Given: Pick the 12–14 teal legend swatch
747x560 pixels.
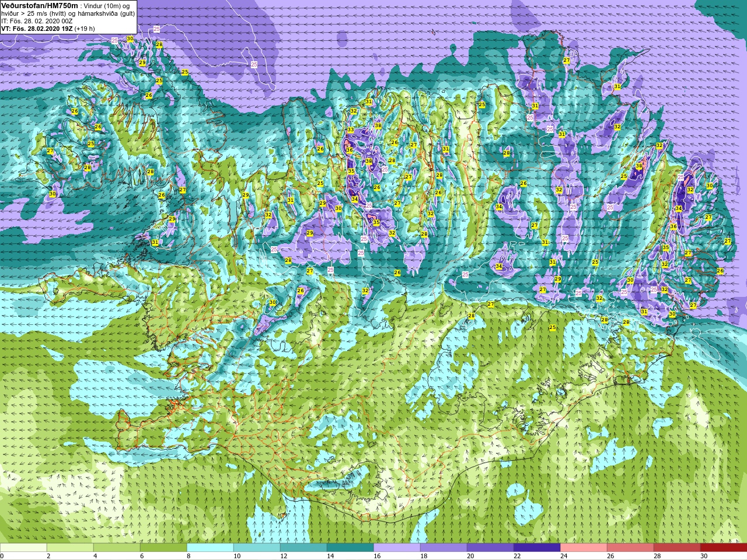Looking at the screenshot, I should click(303, 548).
